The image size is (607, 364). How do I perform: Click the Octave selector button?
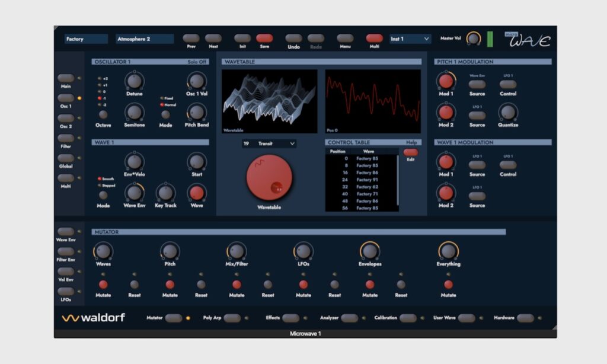pos(103,114)
